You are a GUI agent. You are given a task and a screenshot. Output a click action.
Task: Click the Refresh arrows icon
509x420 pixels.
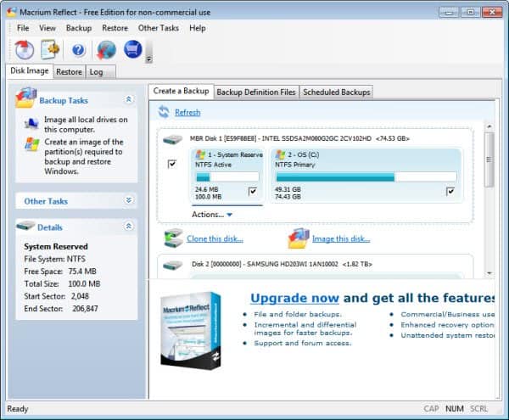click(x=164, y=112)
